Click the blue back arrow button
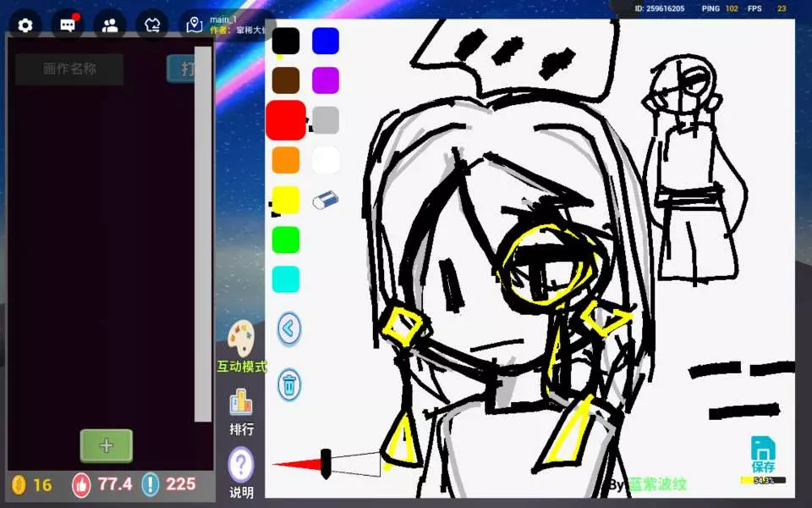Image resolution: width=812 pixels, height=508 pixels. (x=289, y=329)
